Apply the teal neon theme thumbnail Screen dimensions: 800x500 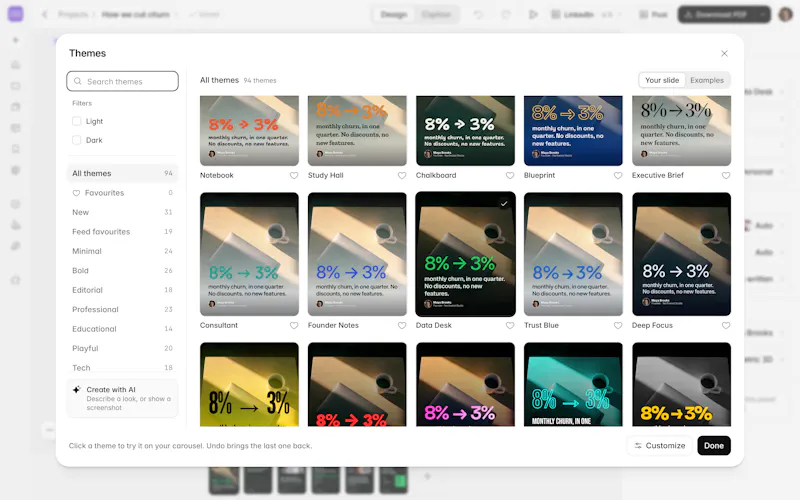coord(573,384)
